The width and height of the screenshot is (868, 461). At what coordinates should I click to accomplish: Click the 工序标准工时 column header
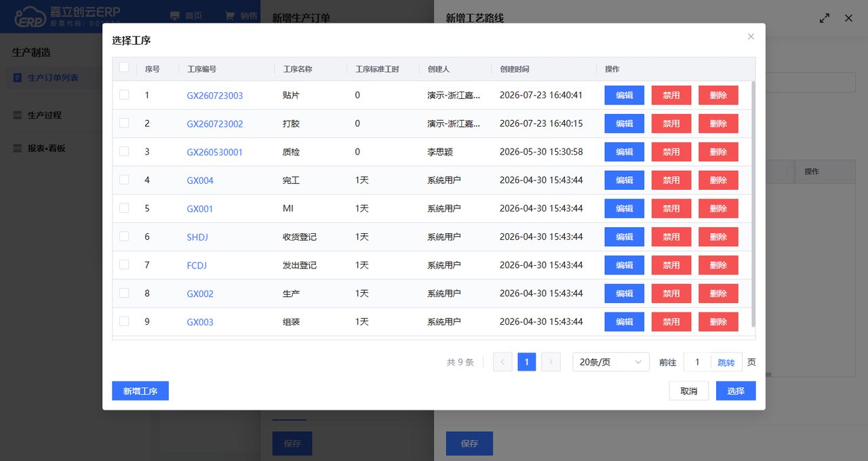pyautogui.click(x=377, y=69)
